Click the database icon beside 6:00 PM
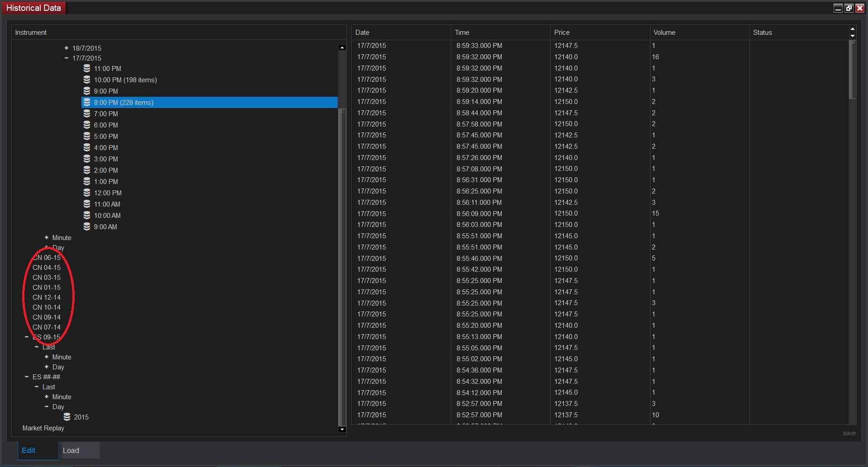This screenshot has width=868, height=467. (87, 125)
